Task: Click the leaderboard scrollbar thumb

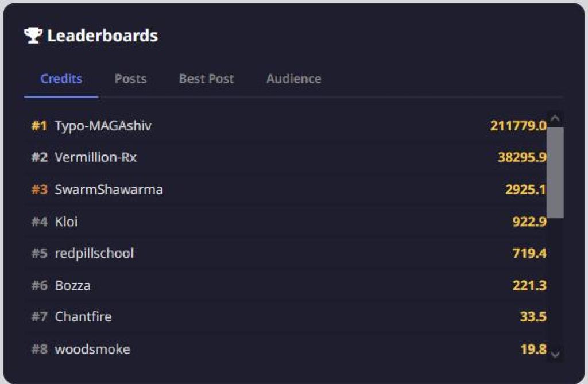Action: 555,172
